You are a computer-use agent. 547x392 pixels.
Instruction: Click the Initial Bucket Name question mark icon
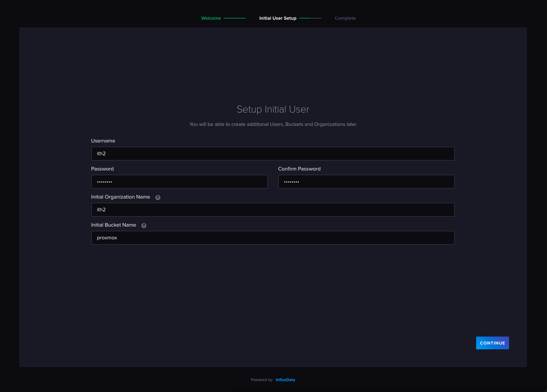coord(144,225)
